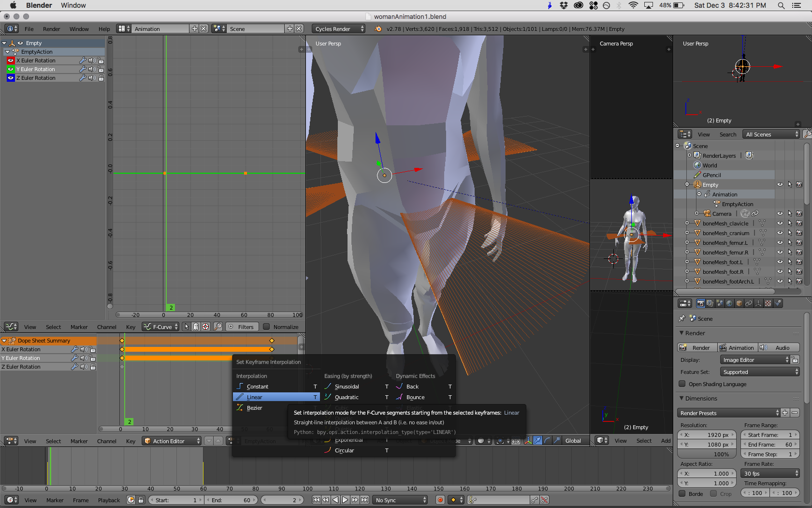Image resolution: width=812 pixels, height=508 pixels.
Task: Click the Filters button in graph editor
Action: tap(242, 327)
